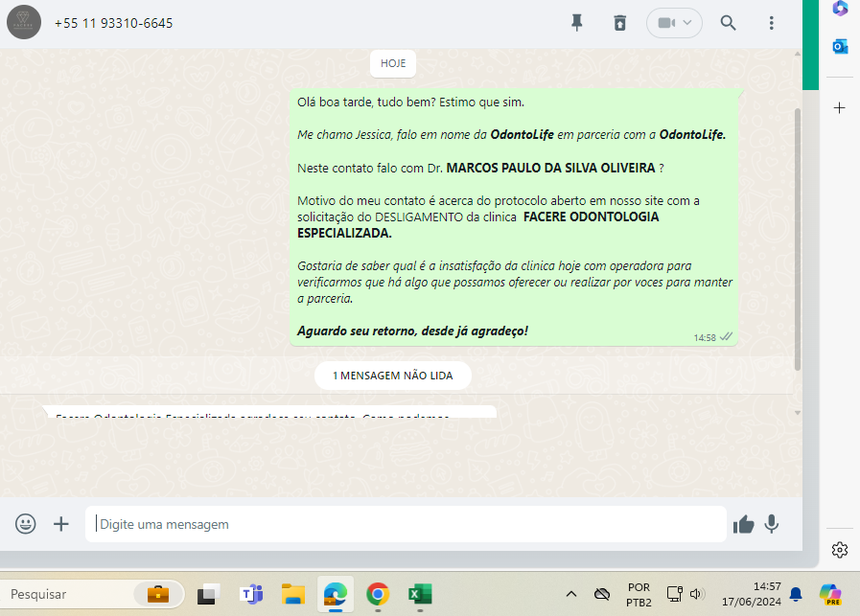Image resolution: width=860 pixels, height=616 pixels.
Task: Open the three-dot chat menu
Action: point(771,23)
